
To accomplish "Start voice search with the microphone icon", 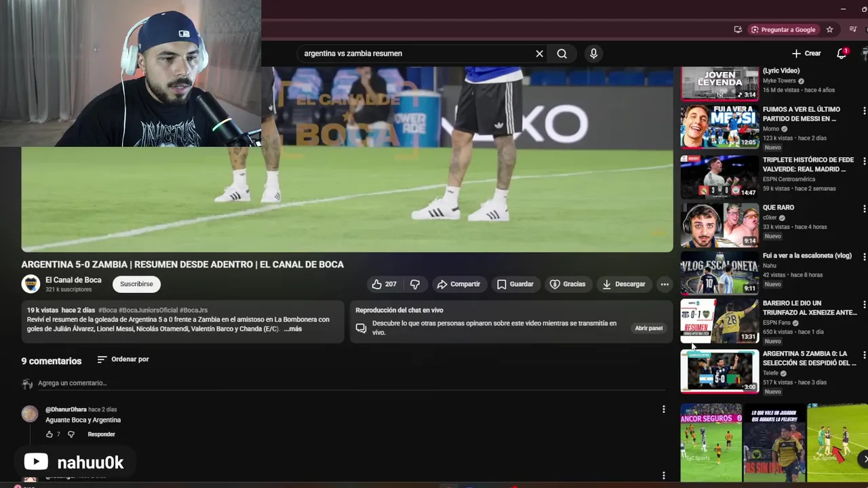I will [x=593, y=54].
